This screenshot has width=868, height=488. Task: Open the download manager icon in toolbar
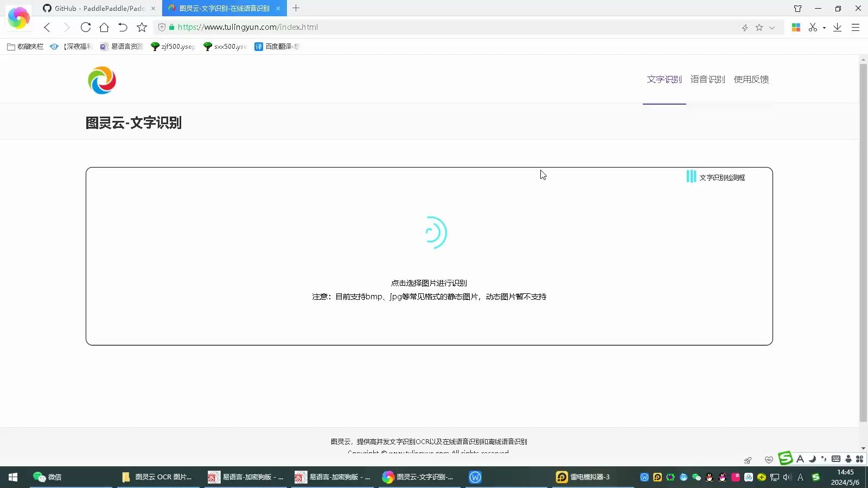click(x=836, y=27)
